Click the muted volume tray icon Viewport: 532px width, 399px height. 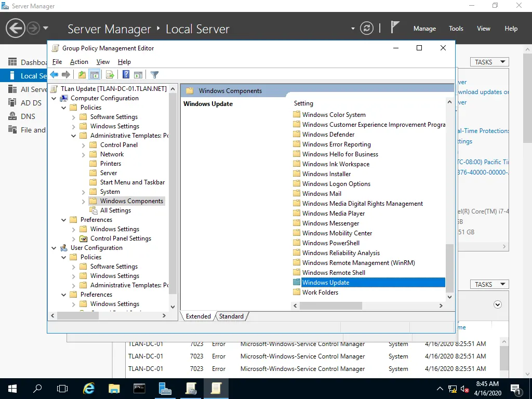465,389
